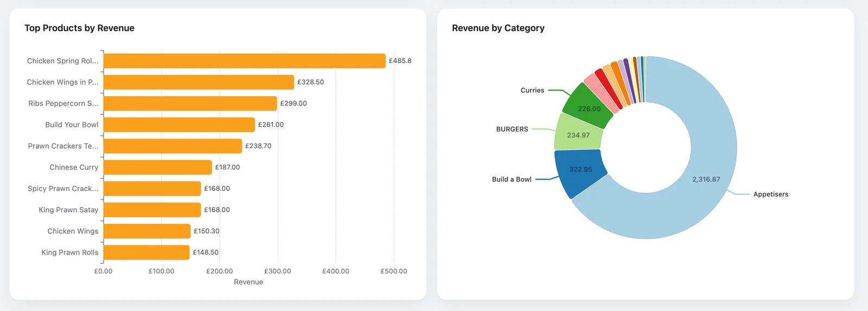Click the Top Products by Revenue title
Viewport: 868px width, 311px height.
79,28
